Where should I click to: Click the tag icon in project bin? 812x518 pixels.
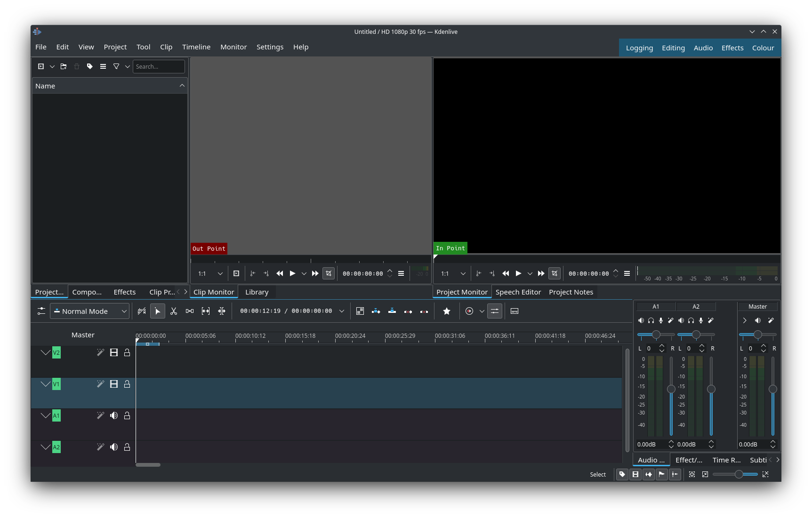click(90, 66)
